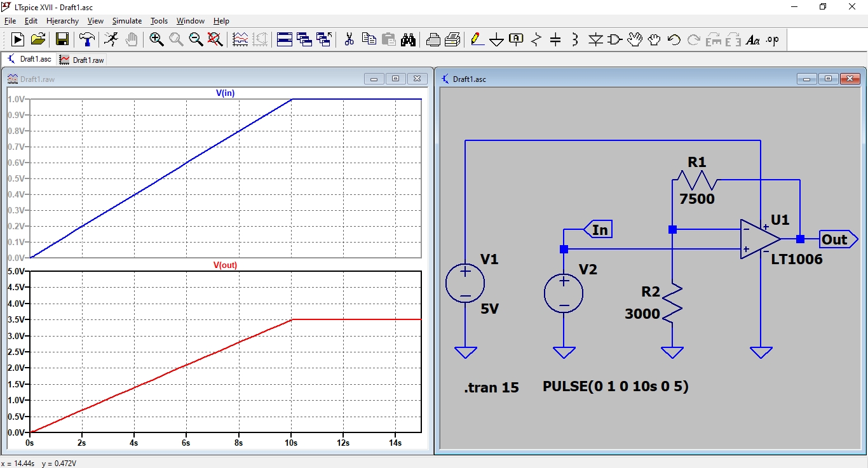The width and height of the screenshot is (868, 468).
Task: Click the Mirror toolbar icon
Action: click(733, 39)
